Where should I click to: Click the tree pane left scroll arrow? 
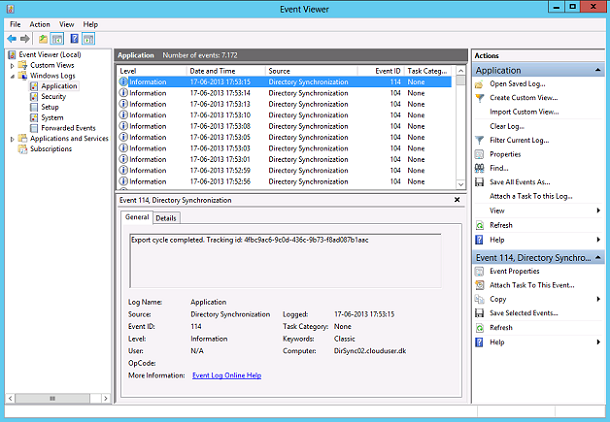click(11, 399)
